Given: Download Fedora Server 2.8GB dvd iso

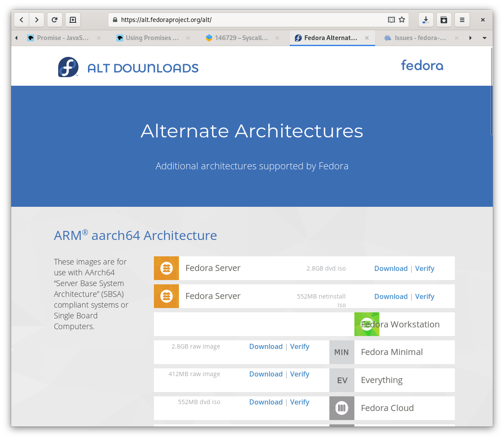Looking at the screenshot, I should click(391, 268).
